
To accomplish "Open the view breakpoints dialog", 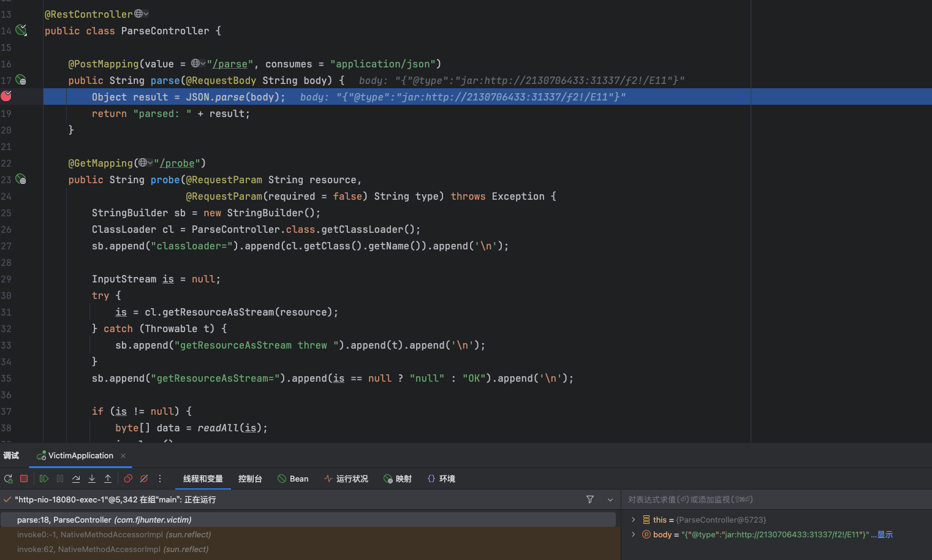I will (x=128, y=479).
